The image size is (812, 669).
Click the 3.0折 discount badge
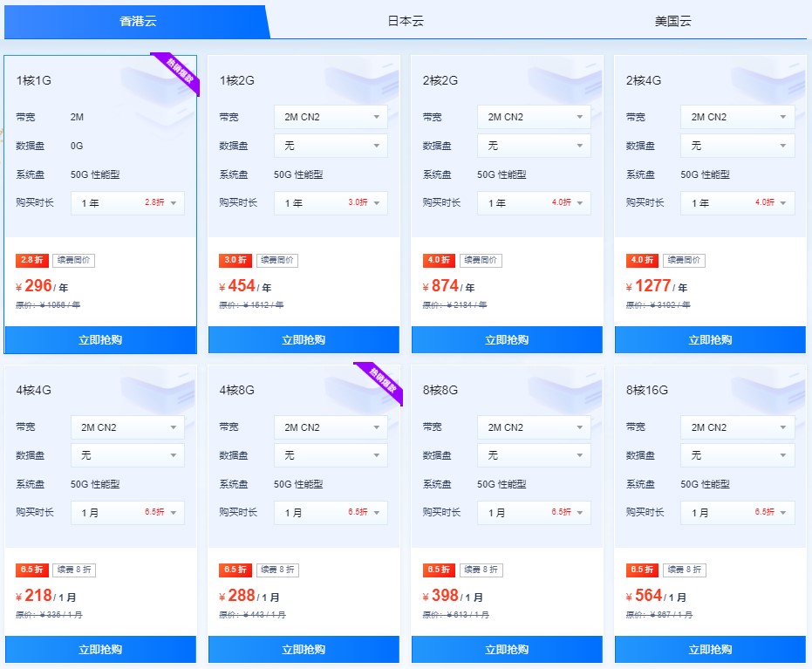pos(235,260)
